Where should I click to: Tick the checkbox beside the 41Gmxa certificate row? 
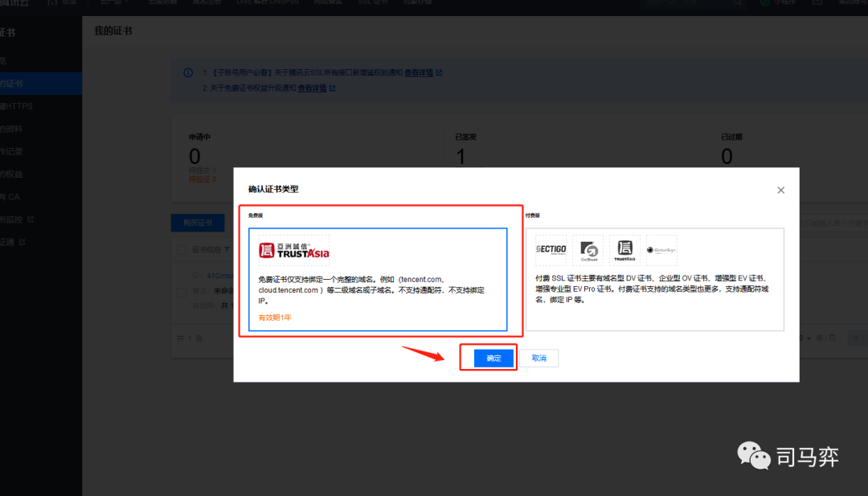pos(182,291)
